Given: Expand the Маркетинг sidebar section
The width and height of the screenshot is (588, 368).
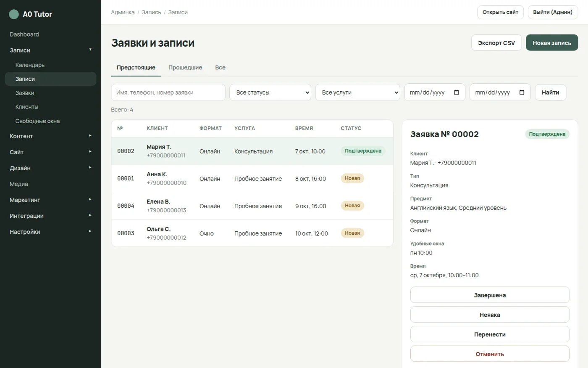Looking at the screenshot, I should click(50, 200).
